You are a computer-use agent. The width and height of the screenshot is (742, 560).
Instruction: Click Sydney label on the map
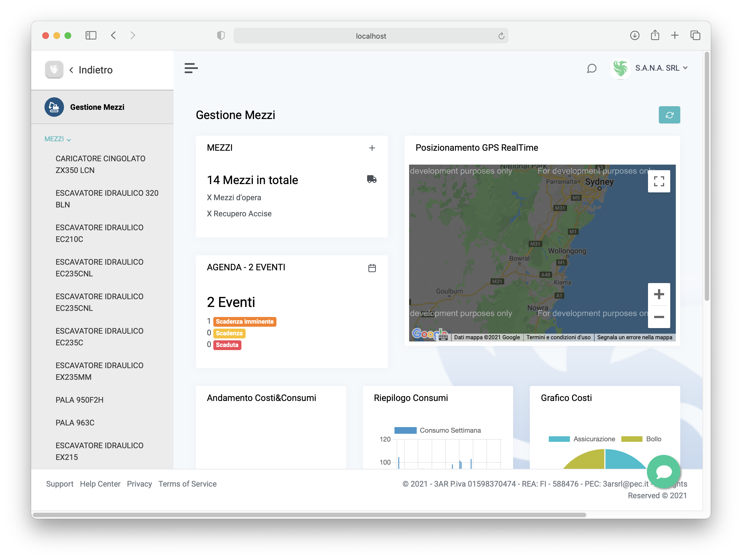[x=599, y=182]
